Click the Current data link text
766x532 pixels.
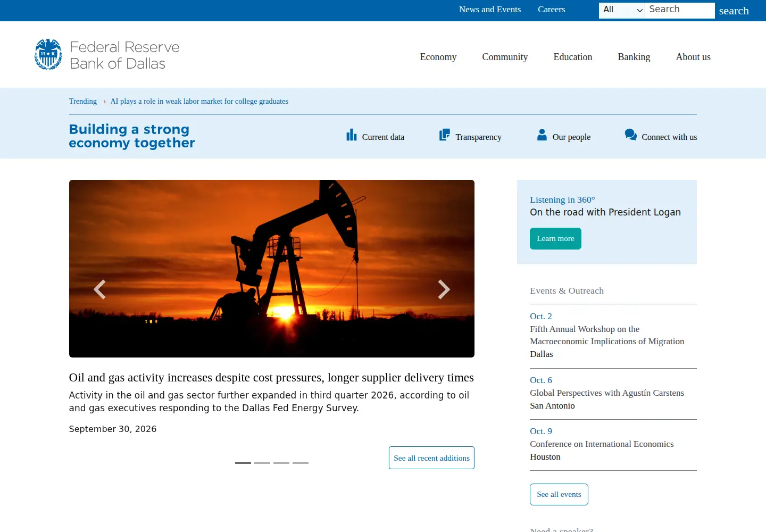[383, 137]
